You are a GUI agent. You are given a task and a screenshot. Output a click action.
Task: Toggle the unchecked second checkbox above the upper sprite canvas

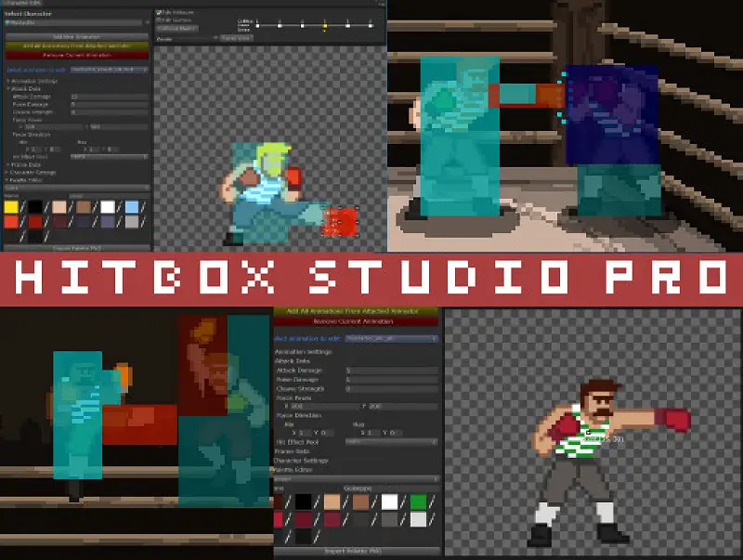pos(159,20)
